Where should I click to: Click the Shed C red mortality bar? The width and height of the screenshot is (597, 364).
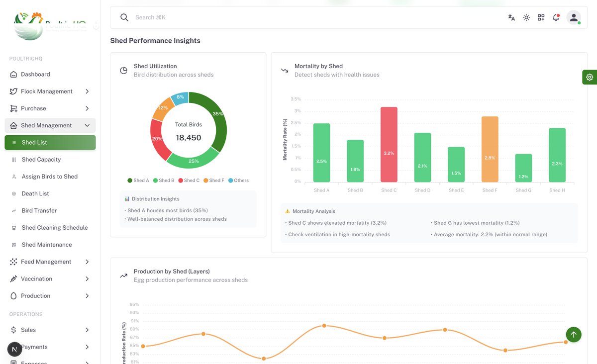click(x=389, y=144)
